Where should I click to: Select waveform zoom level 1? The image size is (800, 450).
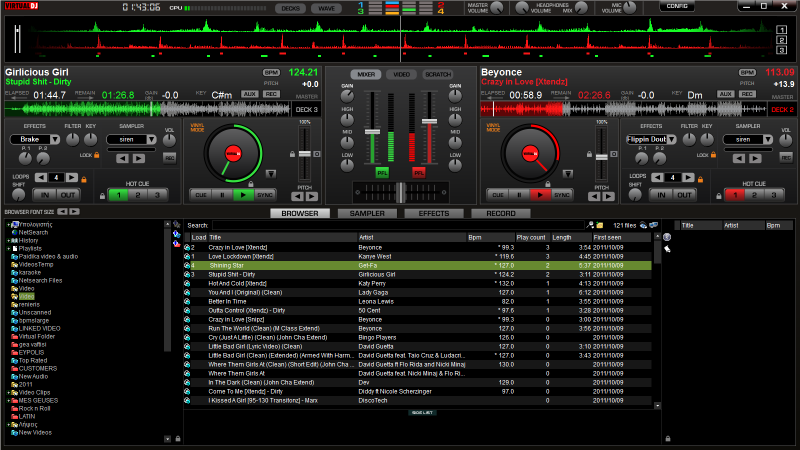781,30
